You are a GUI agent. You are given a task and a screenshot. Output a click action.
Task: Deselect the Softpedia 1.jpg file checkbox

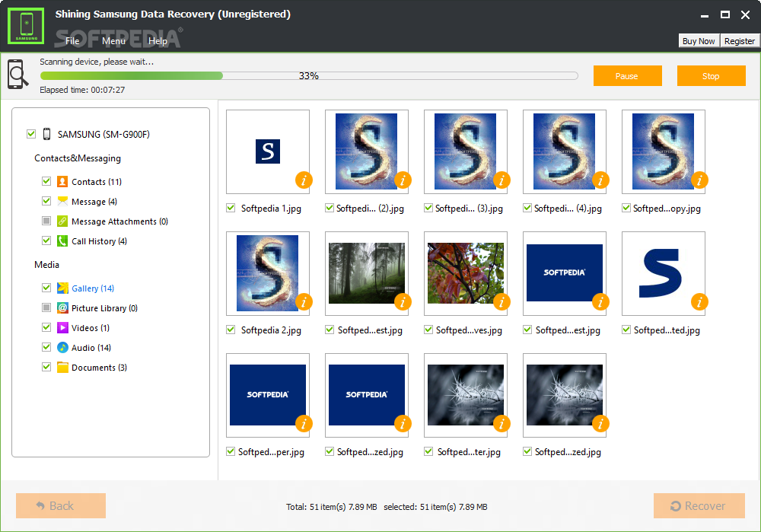pos(231,208)
